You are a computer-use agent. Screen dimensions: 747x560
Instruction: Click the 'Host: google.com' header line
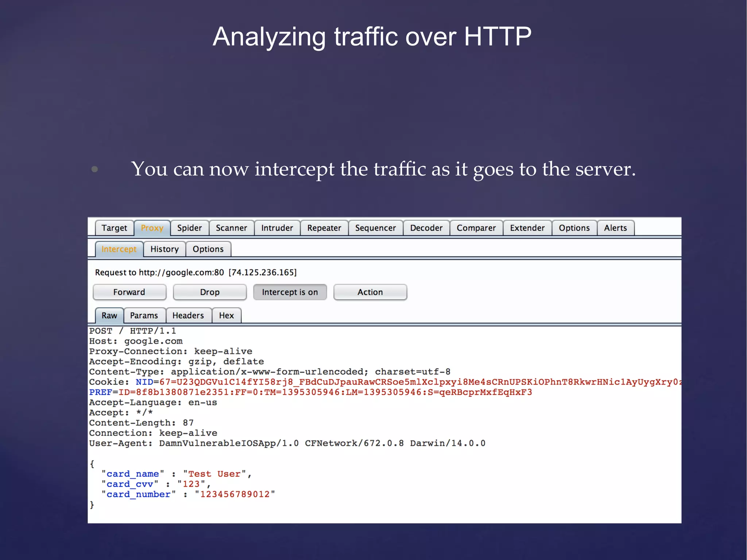pyautogui.click(x=136, y=341)
